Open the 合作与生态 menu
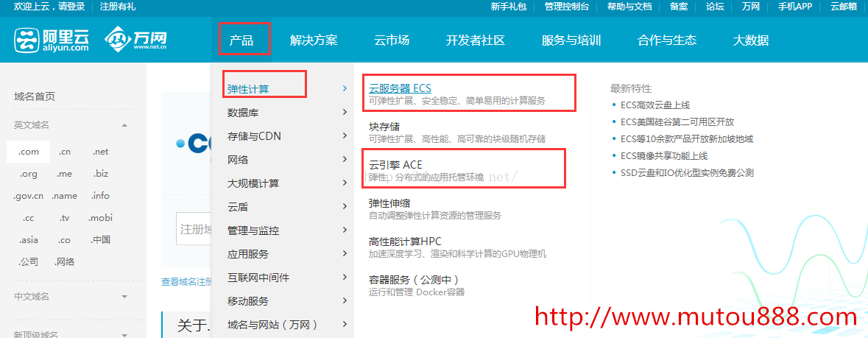 pos(667,40)
